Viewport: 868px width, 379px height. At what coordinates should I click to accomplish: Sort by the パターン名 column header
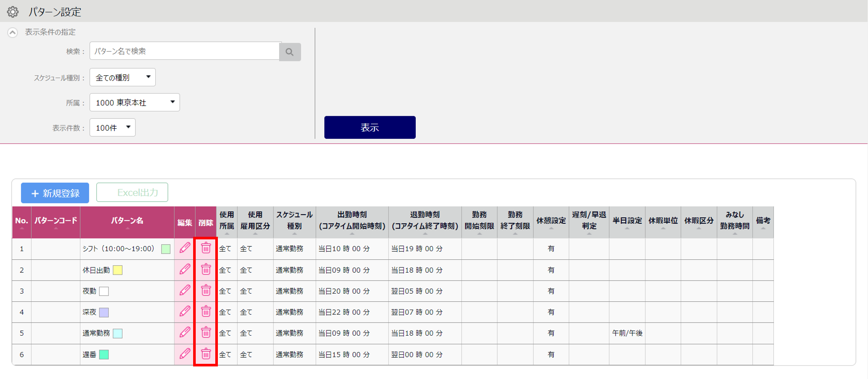[x=127, y=222]
